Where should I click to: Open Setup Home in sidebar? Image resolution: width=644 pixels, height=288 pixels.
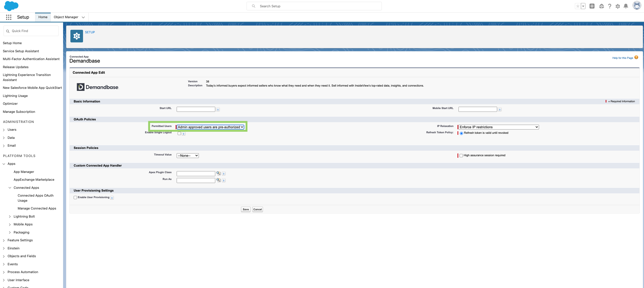coord(12,43)
